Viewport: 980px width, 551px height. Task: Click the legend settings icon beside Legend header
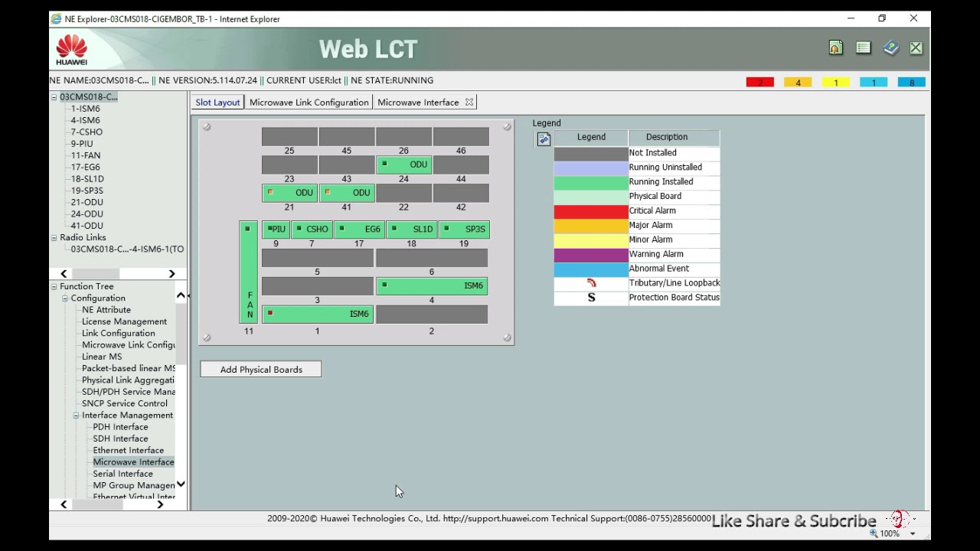pyautogui.click(x=544, y=139)
